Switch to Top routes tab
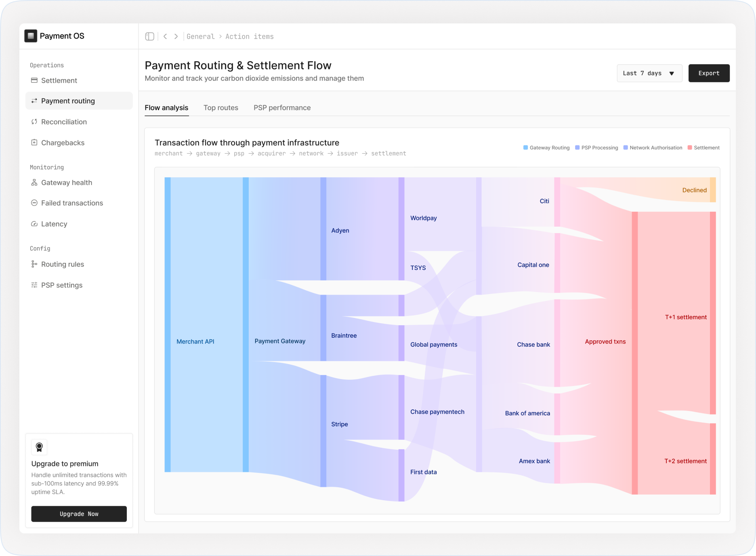The width and height of the screenshot is (756, 556). pos(221,108)
